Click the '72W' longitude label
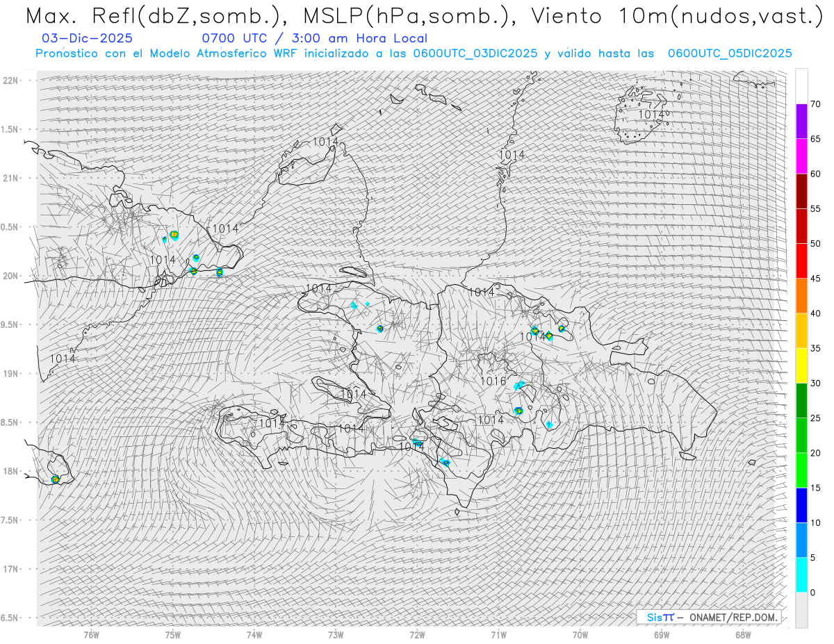Viewport: 834px width, 644px height. (x=417, y=634)
